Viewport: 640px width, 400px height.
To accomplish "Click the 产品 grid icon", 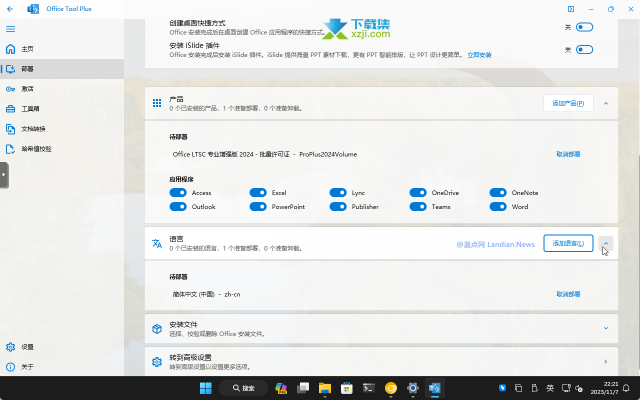I will (157, 103).
